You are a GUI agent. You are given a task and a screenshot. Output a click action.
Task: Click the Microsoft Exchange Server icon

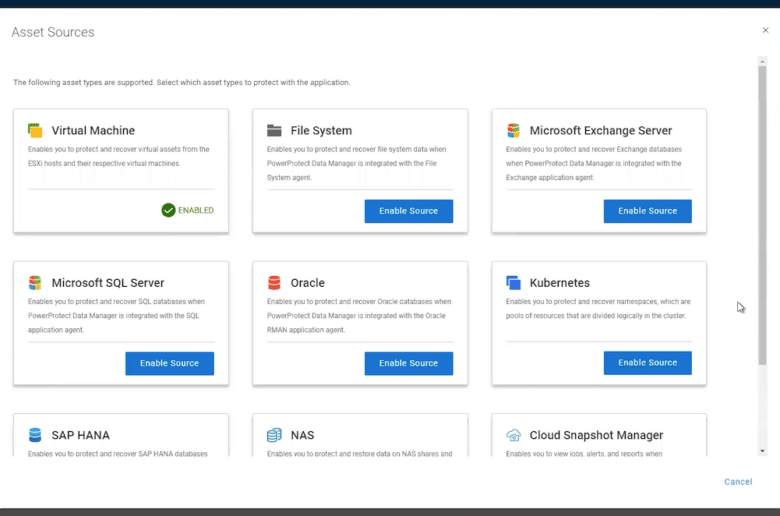tap(513, 130)
